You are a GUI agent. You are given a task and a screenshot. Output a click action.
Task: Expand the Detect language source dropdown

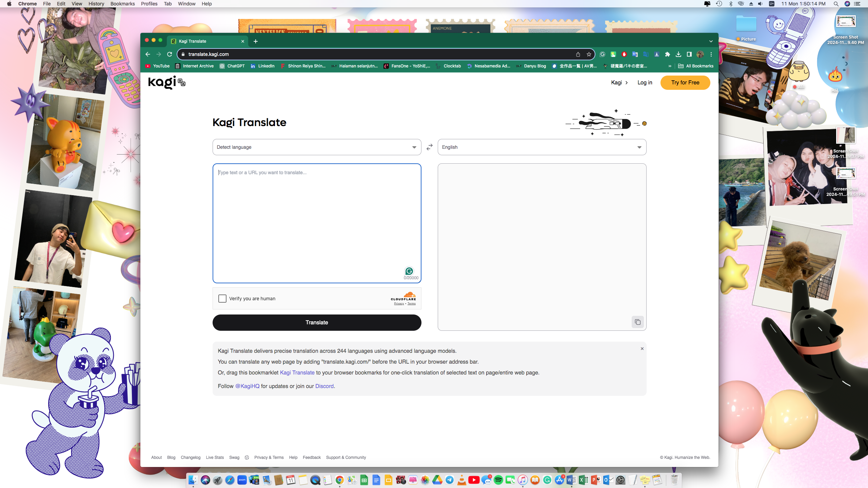317,147
